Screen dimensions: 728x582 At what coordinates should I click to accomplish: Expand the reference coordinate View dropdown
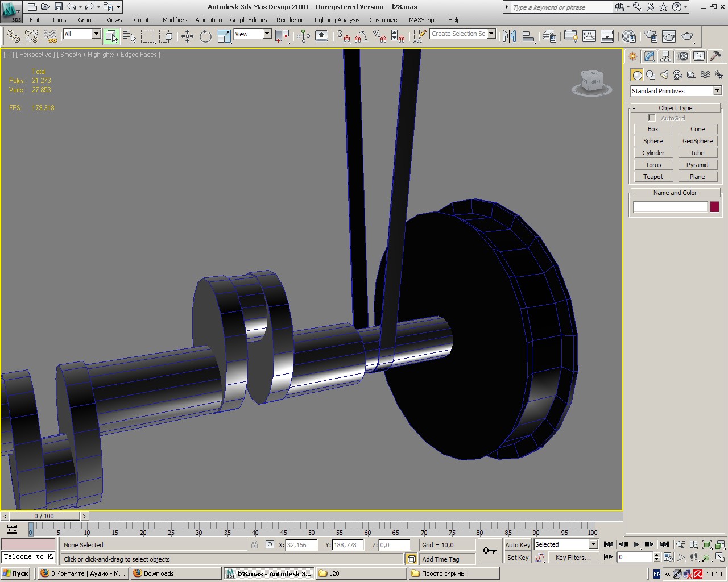(x=267, y=34)
